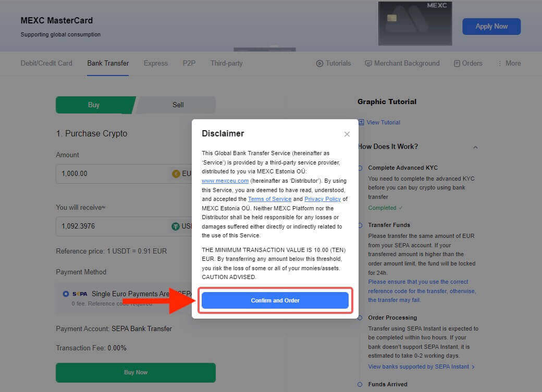542x392 pixels.
Task: Click the Confirm and Order button
Action: tap(275, 300)
